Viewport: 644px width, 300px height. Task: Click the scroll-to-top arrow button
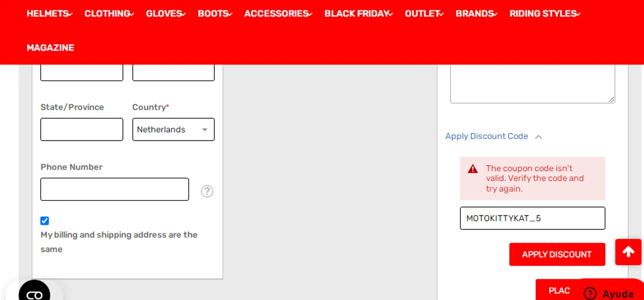click(x=628, y=252)
